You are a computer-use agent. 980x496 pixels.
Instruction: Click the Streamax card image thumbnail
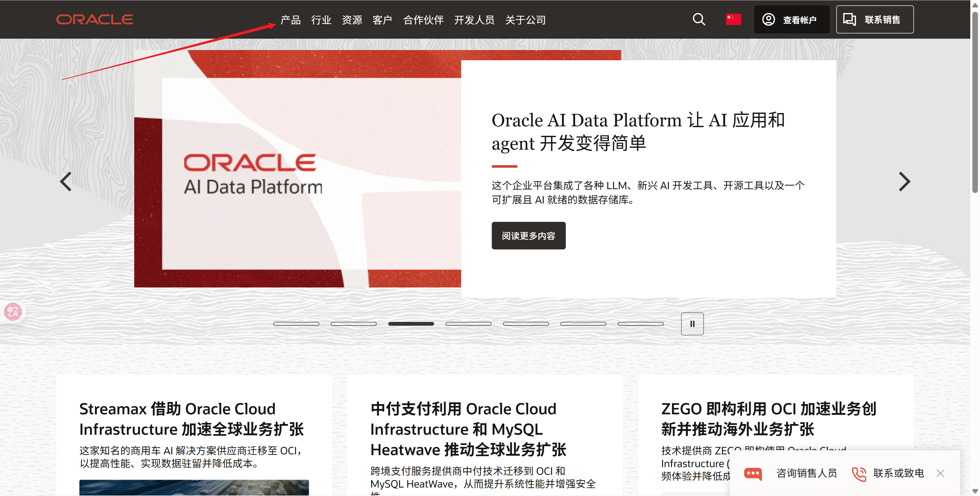[x=194, y=488]
